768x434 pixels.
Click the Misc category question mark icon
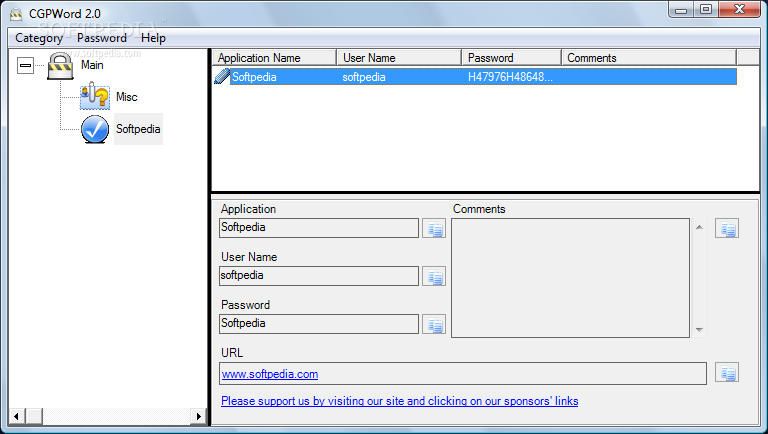[95, 96]
